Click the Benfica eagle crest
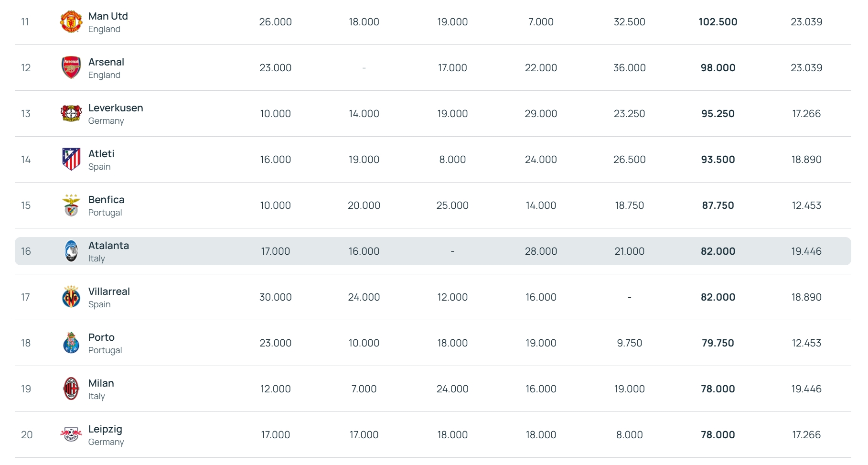 pos(71,205)
